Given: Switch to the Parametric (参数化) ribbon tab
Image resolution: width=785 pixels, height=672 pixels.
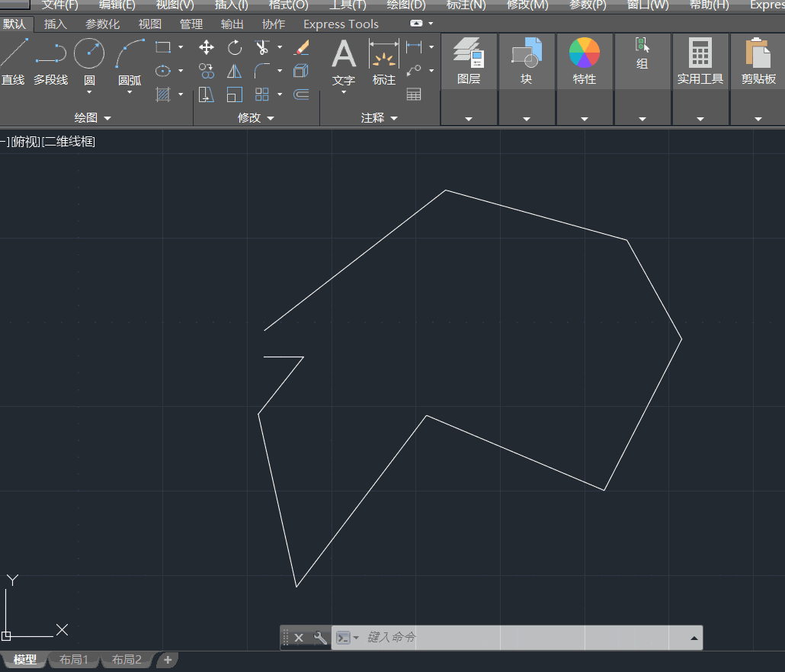Looking at the screenshot, I should pos(103,24).
